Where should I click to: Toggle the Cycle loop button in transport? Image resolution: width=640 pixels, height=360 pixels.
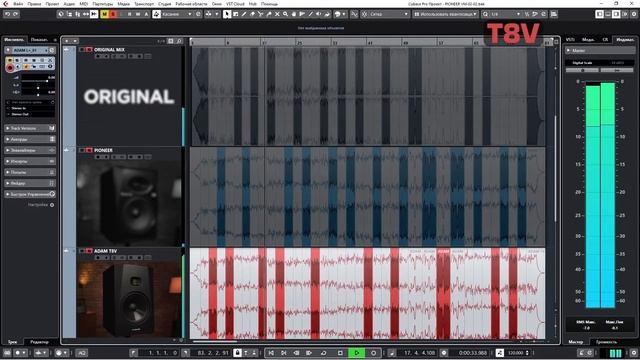pyautogui.click(x=323, y=353)
